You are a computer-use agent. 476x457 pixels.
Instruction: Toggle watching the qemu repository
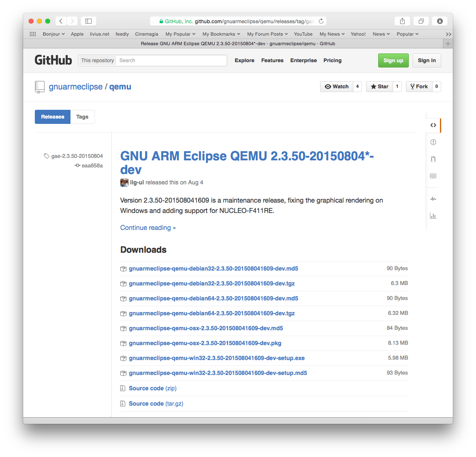(336, 86)
